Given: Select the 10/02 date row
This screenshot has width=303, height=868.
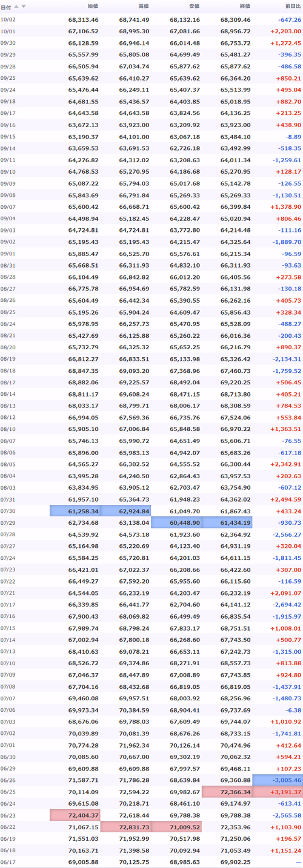Looking at the screenshot, I should (x=151, y=19).
